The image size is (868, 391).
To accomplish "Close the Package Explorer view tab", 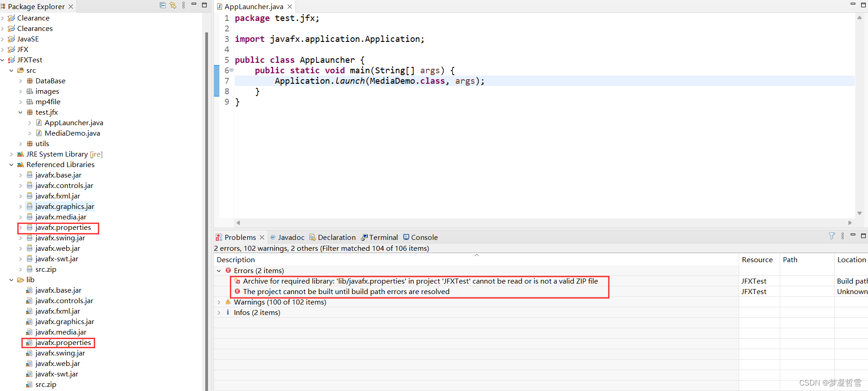I will tap(71, 6).
